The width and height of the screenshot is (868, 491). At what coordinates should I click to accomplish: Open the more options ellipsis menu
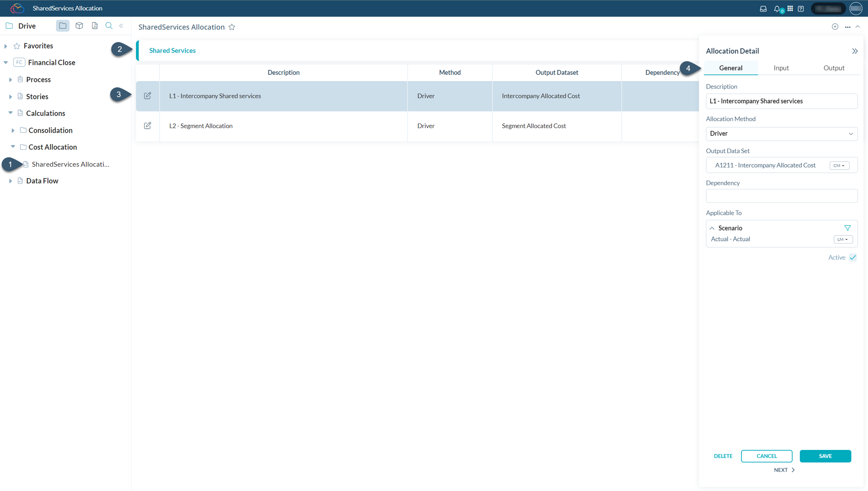coord(848,27)
